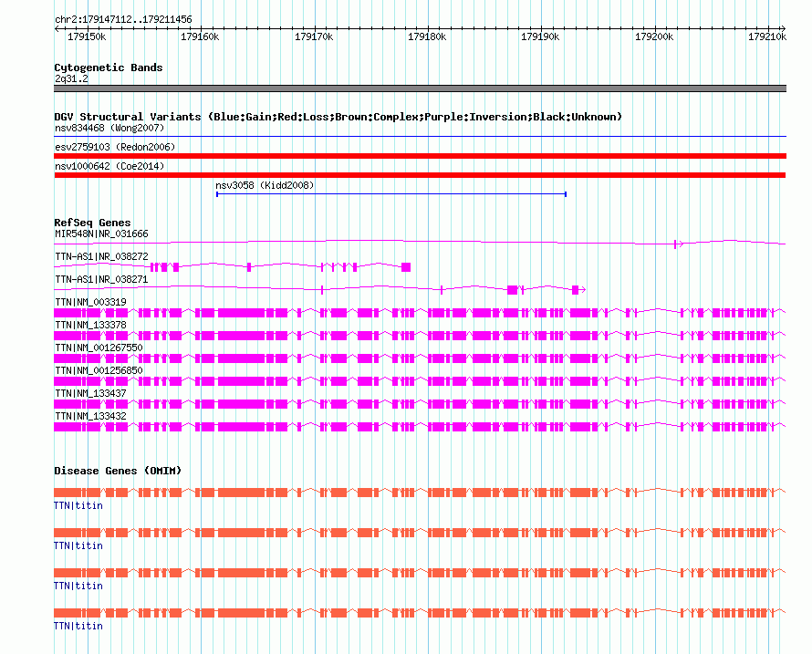Click the right arrowhead of the coordinate ruler
The width and height of the screenshot is (812, 654).
click(784, 28)
